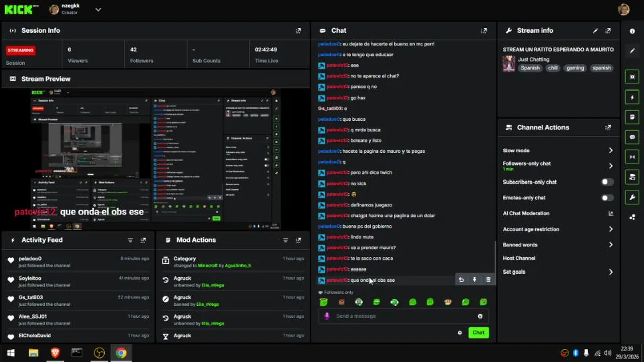Open the emoji picker in the message box
The height and width of the screenshot is (362, 644).
[x=480, y=316]
